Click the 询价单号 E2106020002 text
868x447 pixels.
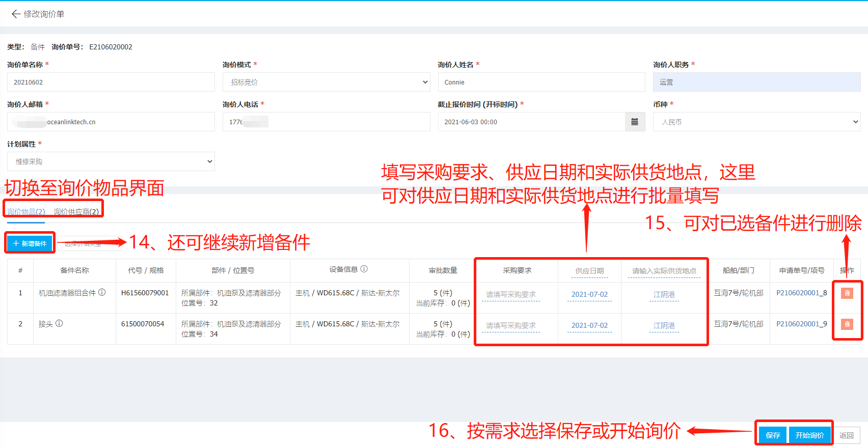click(111, 47)
